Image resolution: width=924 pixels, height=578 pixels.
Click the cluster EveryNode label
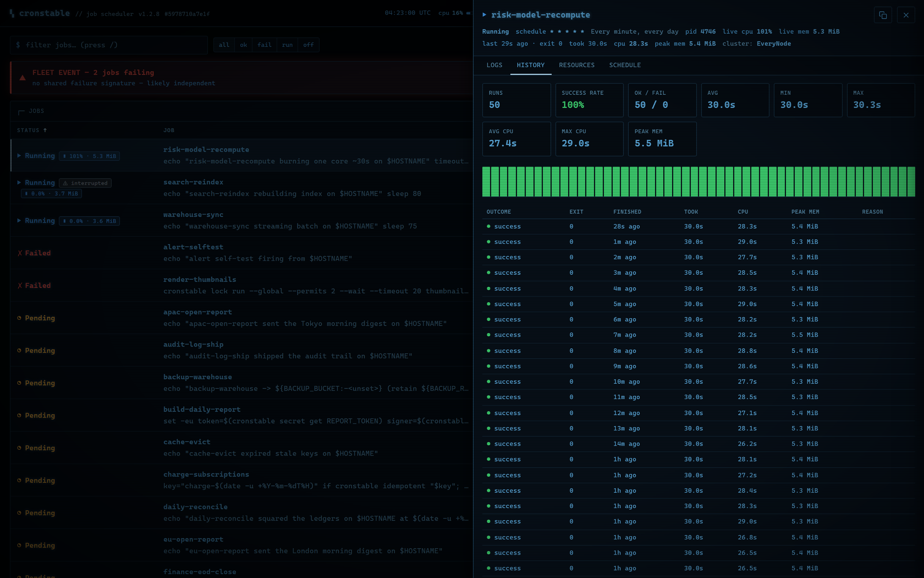(x=756, y=43)
